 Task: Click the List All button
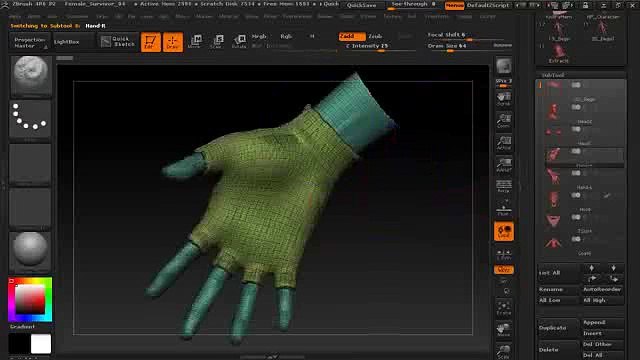point(558,273)
